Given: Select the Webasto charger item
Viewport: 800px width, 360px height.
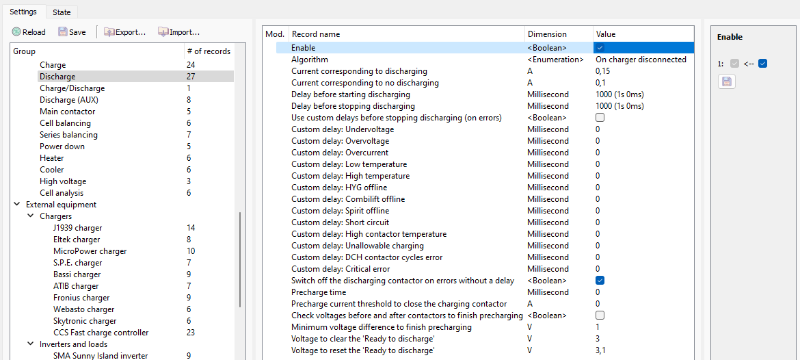Looking at the screenshot, I should point(84,309).
